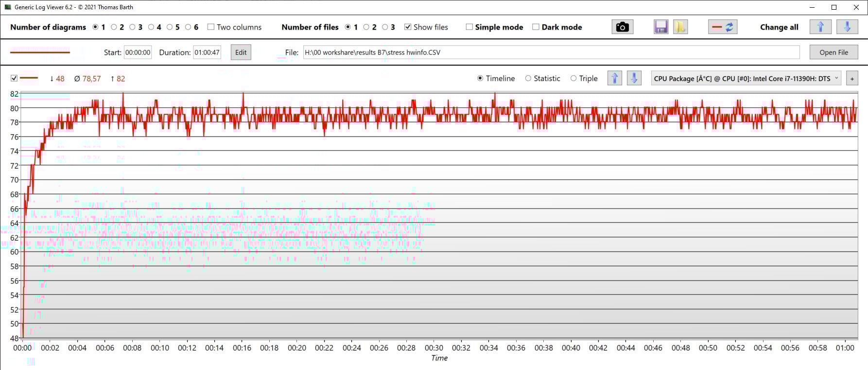Click the Edit button beside Duration
Screen dimensions: 868x370
[241, 53]
